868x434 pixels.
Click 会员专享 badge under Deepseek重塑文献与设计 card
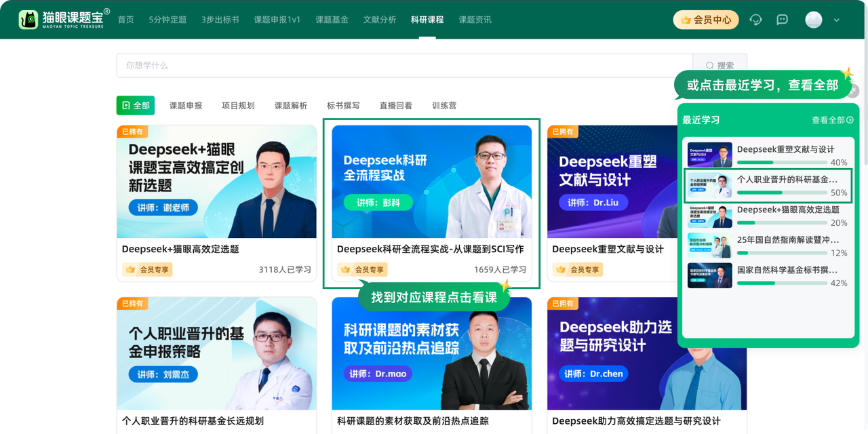pos(577,269)
